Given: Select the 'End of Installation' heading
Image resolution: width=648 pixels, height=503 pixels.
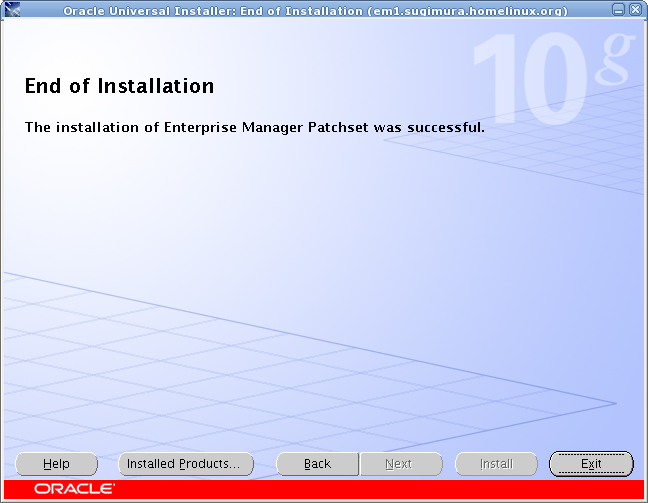Looking at the screenshot, I should pos(119,86).
